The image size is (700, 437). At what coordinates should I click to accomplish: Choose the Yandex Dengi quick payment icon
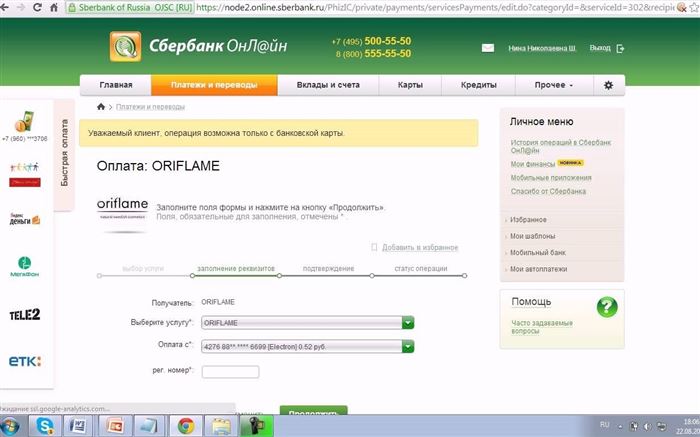point(25,219)
